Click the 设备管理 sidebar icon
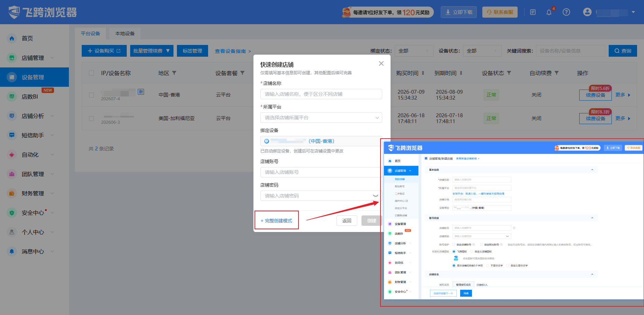 (12, 77)
